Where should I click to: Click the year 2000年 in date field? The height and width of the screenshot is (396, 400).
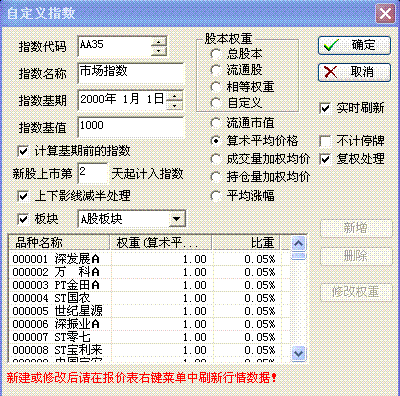coord(98,99)
